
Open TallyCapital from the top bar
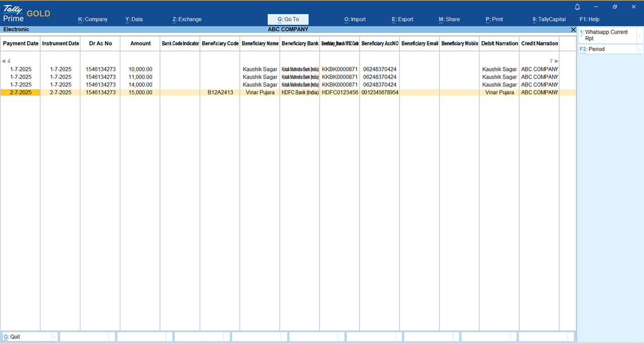549,20
